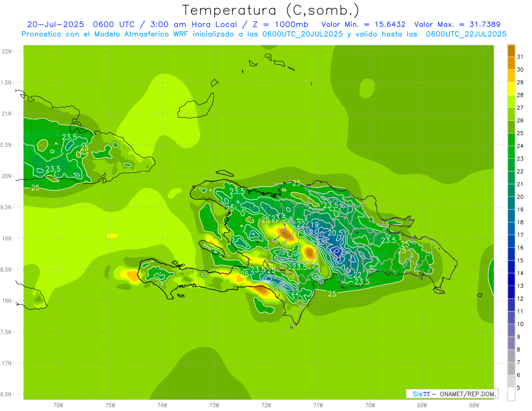
Task: Click the '73W' longitude axis label
Action: 214,405
